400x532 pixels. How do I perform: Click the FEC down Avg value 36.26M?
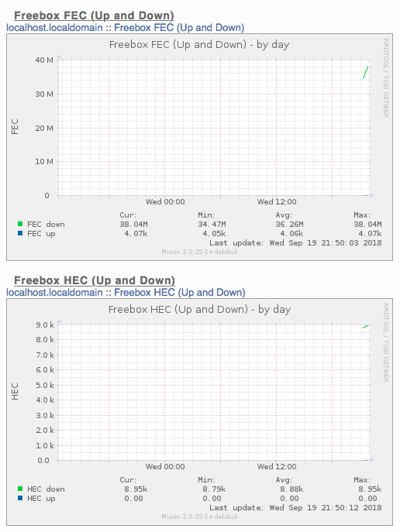click(289, 225)
